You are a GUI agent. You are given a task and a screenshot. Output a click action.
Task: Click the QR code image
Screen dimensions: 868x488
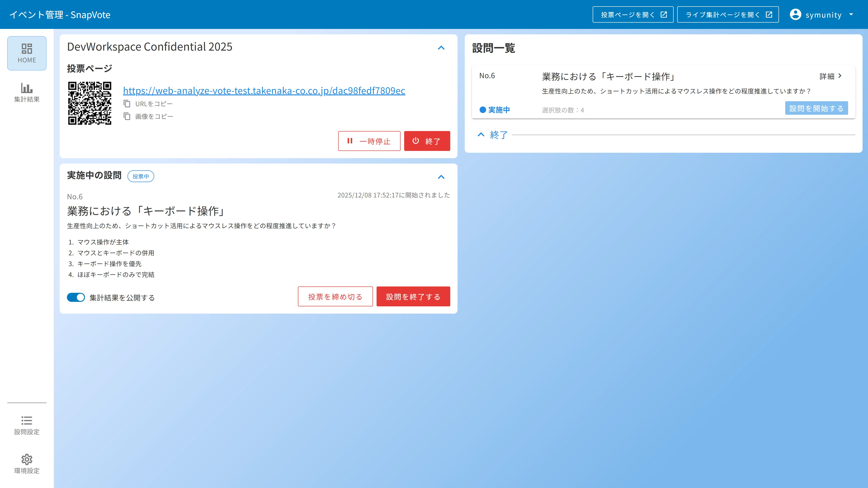pyautogui.click(x=90, y=103)
